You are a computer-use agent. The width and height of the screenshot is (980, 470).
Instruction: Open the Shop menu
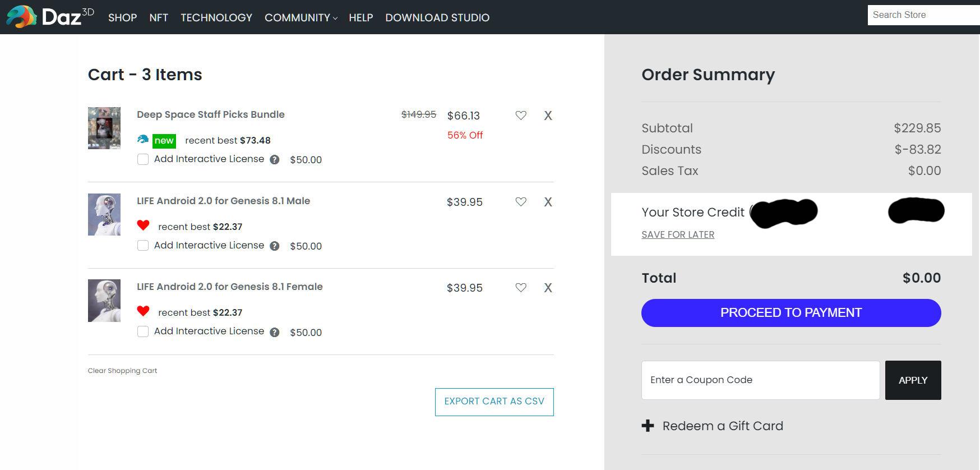click(122, 17)
